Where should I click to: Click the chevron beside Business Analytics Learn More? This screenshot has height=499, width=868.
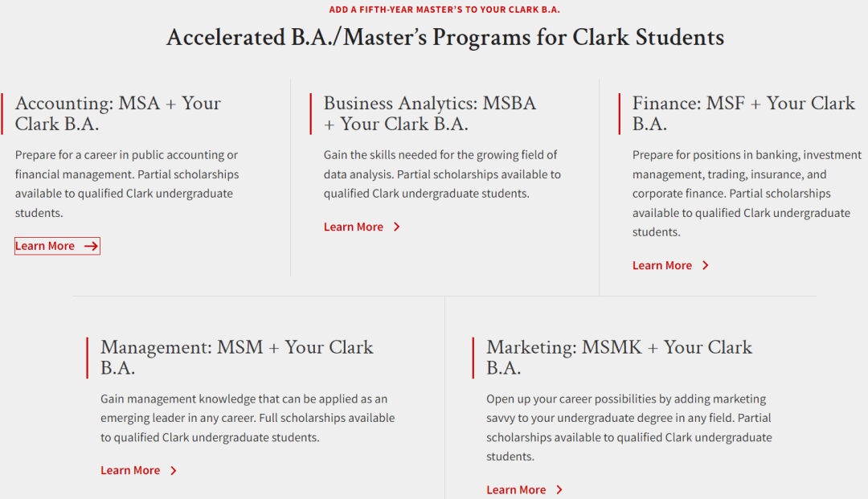click(397, 227)
